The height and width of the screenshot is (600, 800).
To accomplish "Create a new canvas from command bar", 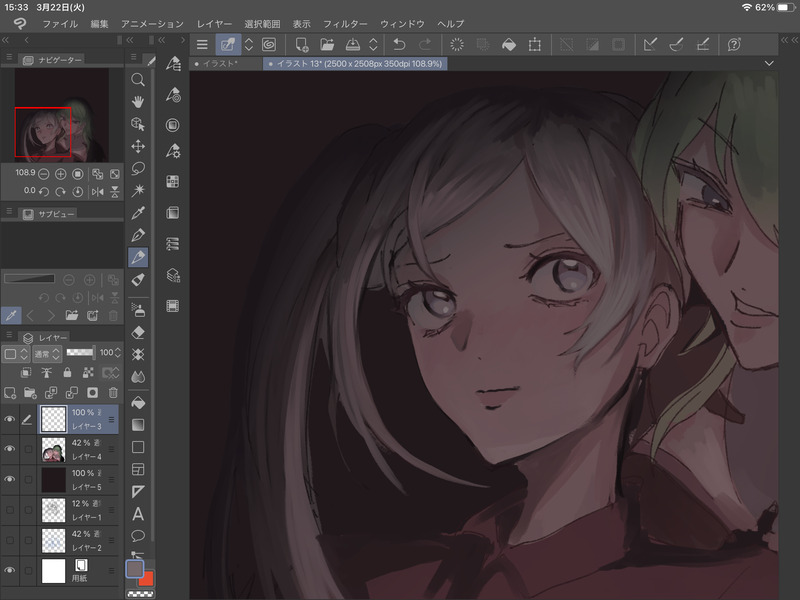I will [x=302, y=45].
